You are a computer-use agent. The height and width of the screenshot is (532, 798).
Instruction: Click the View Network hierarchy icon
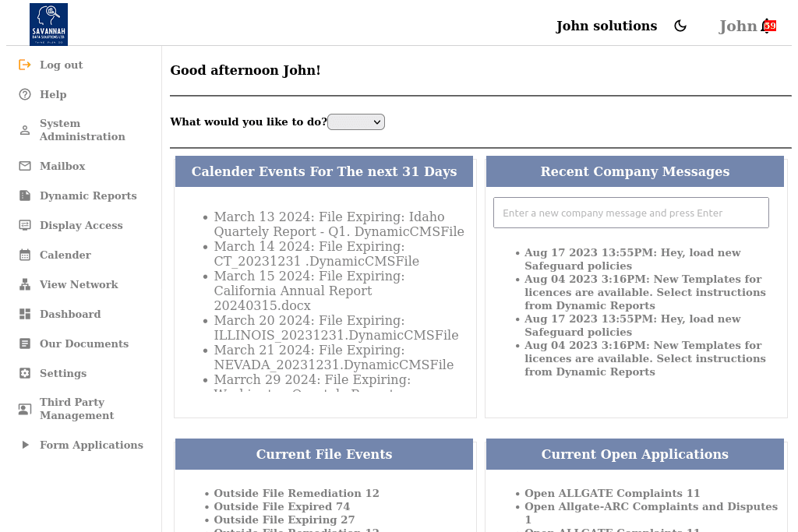tap(24, 284)
